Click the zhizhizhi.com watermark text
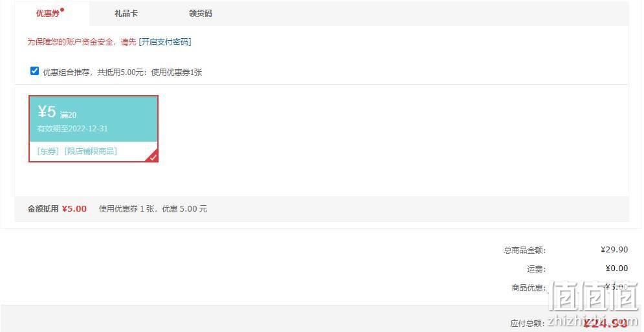644x332 pixels. click(594, 322)
